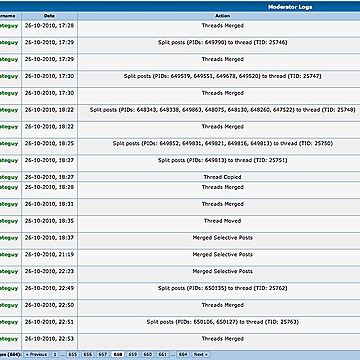
Task: Open page 660 of moderator logs
Action: [148, 354]
